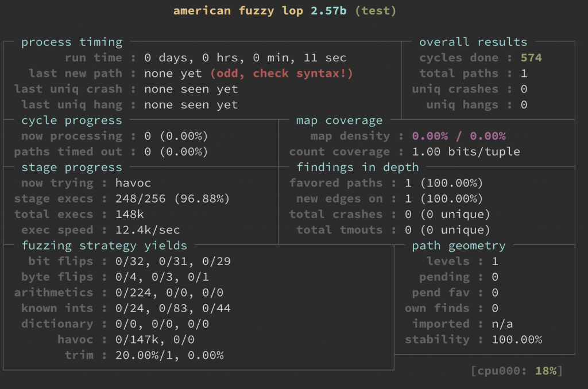This screenshot has height=389, width=588.
Task: Select the 'process timing' section header
Action: pos(72,42)
